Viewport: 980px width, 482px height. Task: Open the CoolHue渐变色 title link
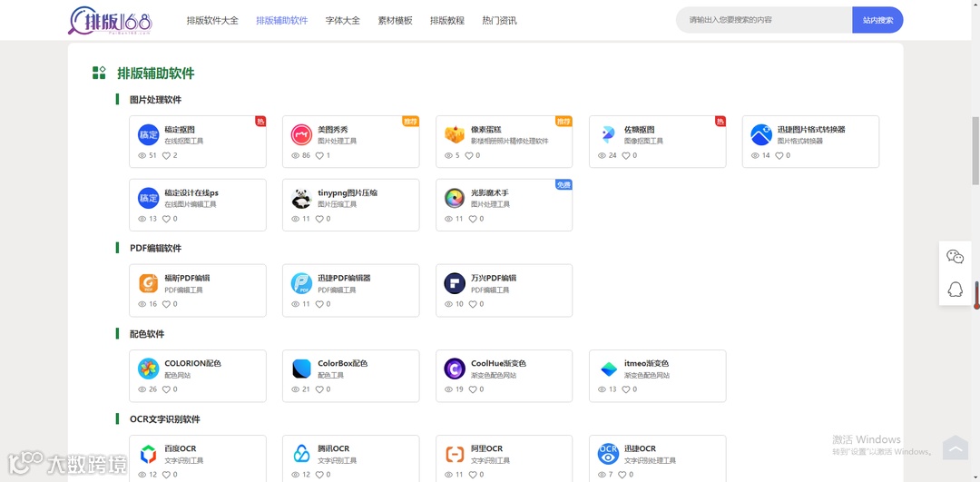pos(499,363)
